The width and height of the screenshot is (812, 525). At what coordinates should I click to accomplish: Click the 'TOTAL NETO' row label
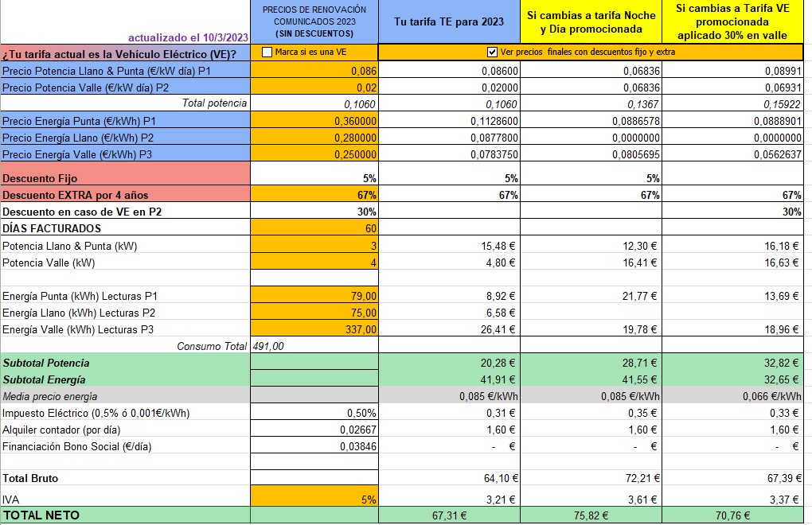tap(41, 515)
